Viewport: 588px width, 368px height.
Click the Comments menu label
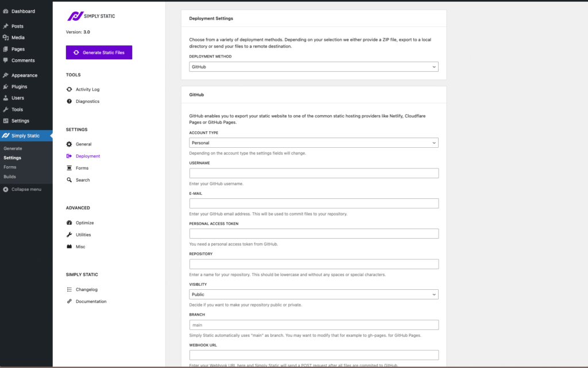pyautogui.click(x=23, y=60)
